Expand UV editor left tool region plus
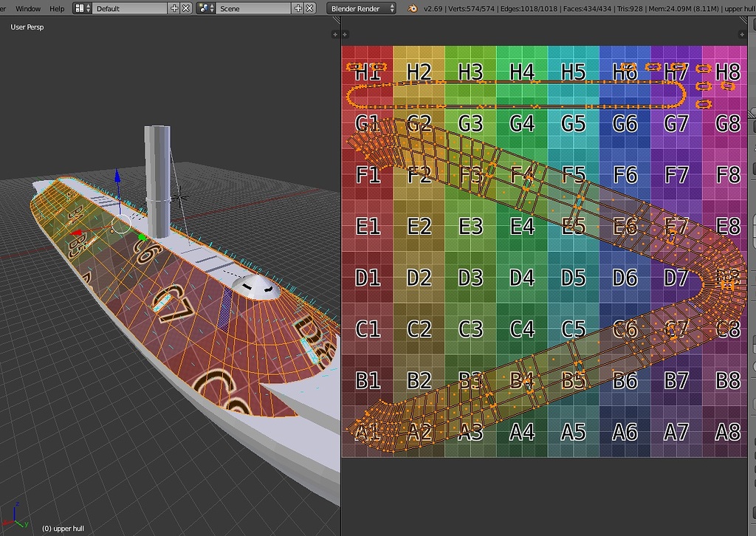Image resolution: width=756 pixels, height=536 pixels. (345, 34)
